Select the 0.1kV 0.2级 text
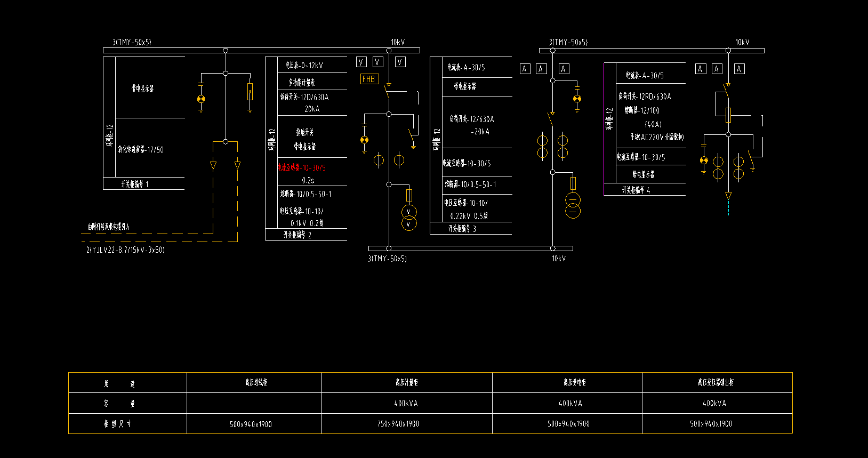 [307, 223]
